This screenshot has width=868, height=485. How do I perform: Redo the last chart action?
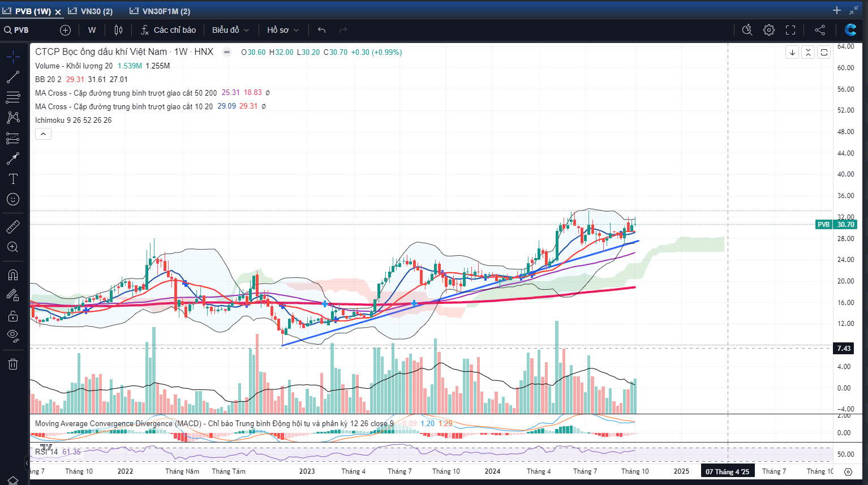point(343,30)
